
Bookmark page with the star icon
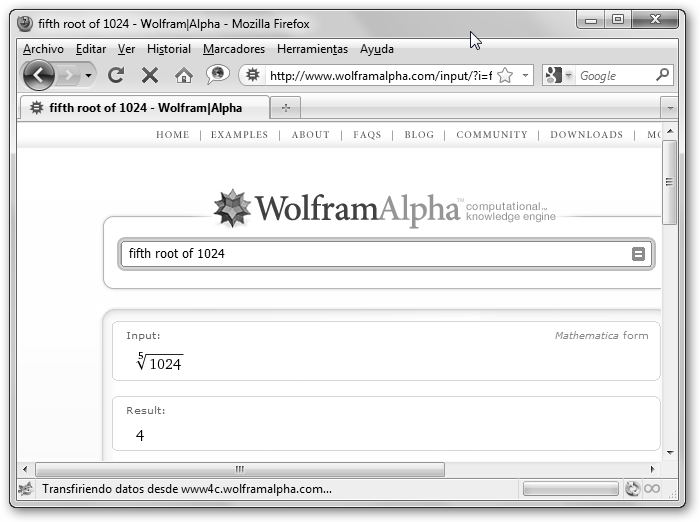click(x=505, y=75)
